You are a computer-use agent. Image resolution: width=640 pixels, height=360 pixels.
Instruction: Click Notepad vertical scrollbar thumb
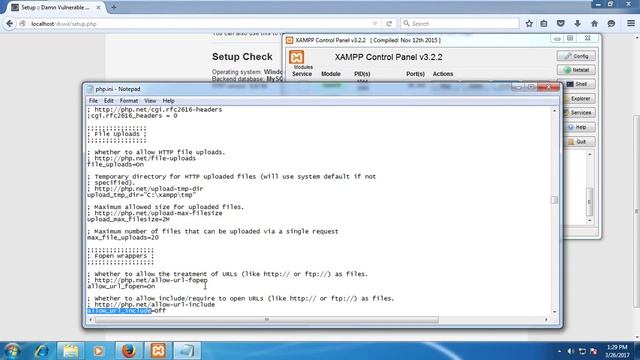554,200
